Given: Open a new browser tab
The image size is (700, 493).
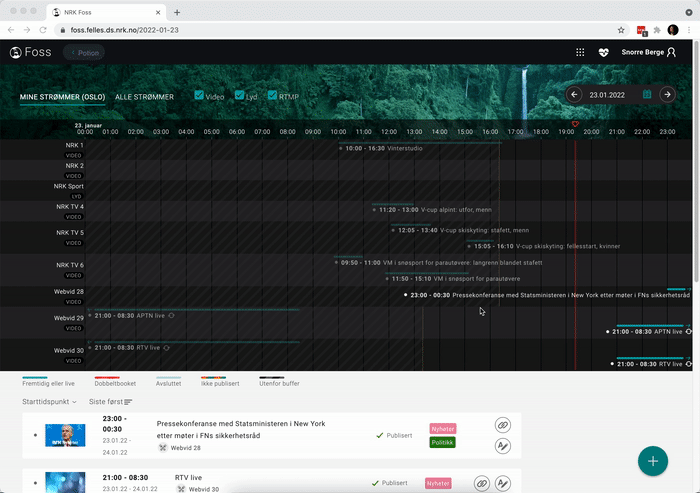Looking at the screenshot, I should tap(177, 13).
